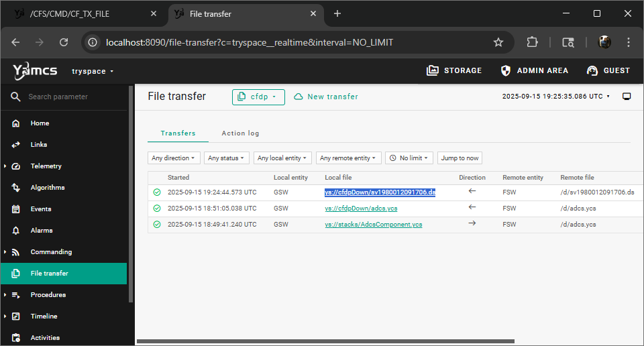The height and width of the screenshot is (346, 644).
Task: Open the Admin Area shield
Action: click(x=506, y=70)
